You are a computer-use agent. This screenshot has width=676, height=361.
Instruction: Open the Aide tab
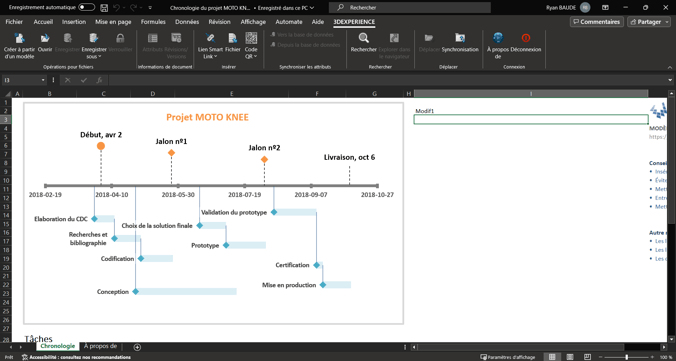(318, 22)
